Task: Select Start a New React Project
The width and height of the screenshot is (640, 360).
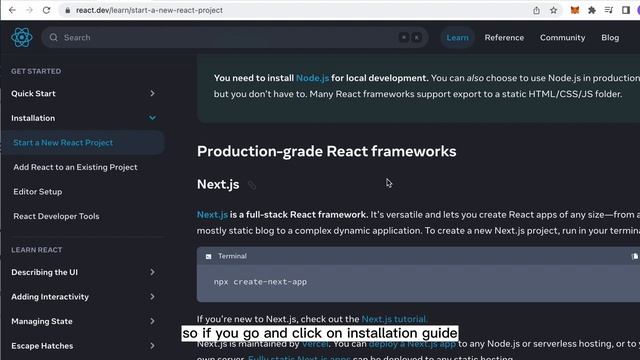Action: tap(83, 142)
